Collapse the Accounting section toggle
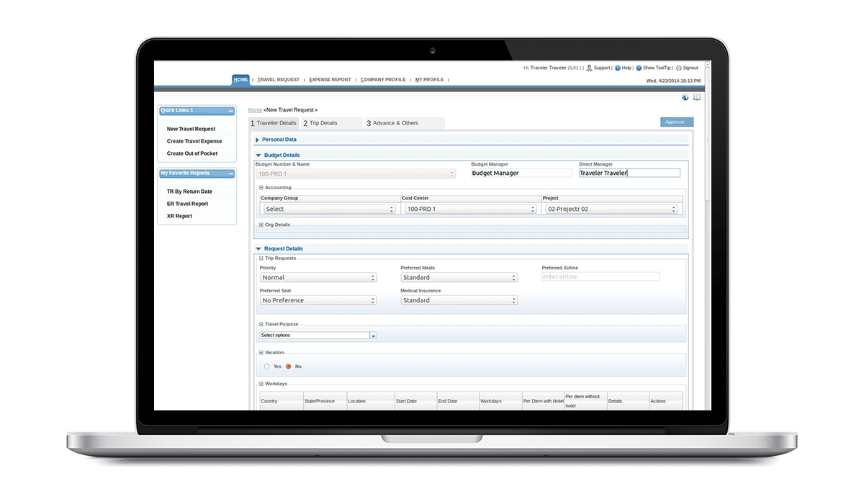The width and height of the screenshot is (864, 504). [261, 188]
